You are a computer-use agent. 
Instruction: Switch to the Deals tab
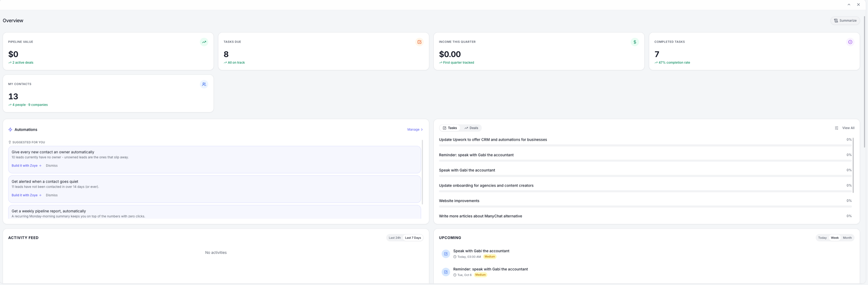(x=471, y=128)
